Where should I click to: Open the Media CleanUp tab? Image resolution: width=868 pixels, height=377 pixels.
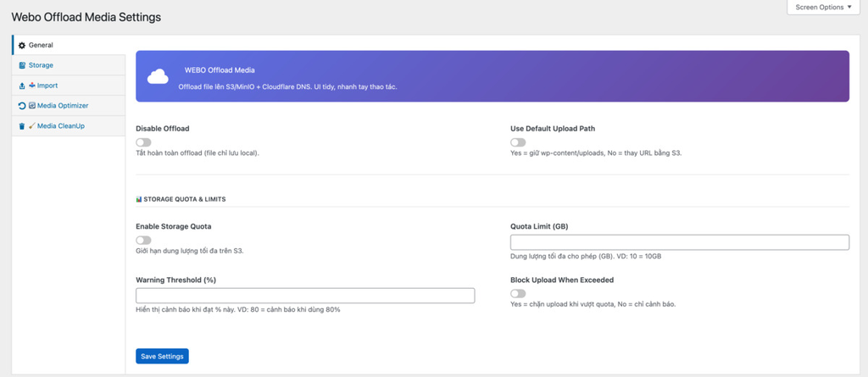click(x=60, y=126)
